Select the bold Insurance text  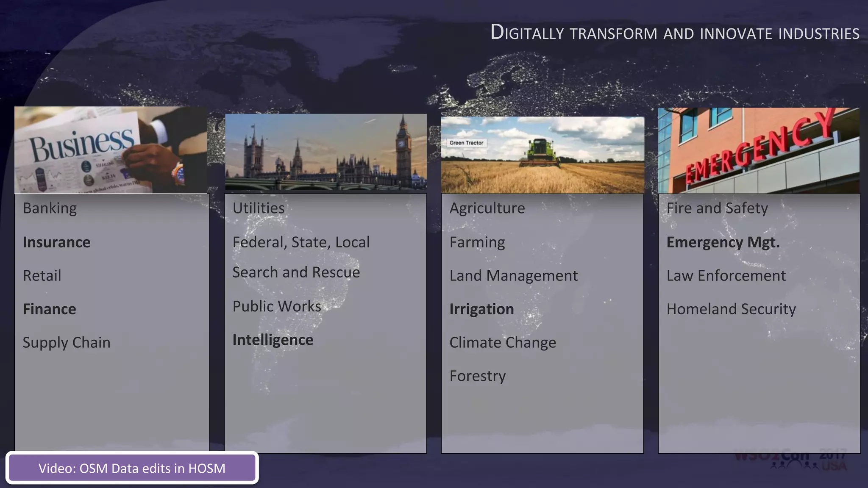[56, 242]
